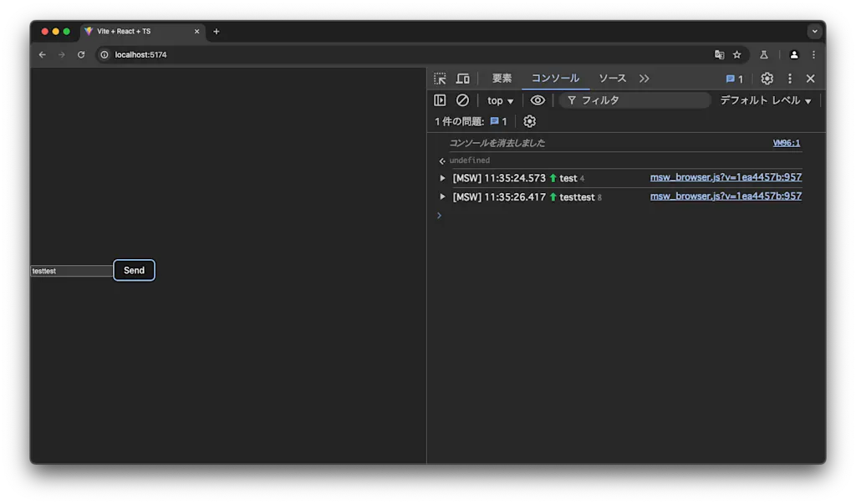Open the tab search dropdown arrow
Screen dimensions: 856x504
pyautogui.click(x=814, y=31)
